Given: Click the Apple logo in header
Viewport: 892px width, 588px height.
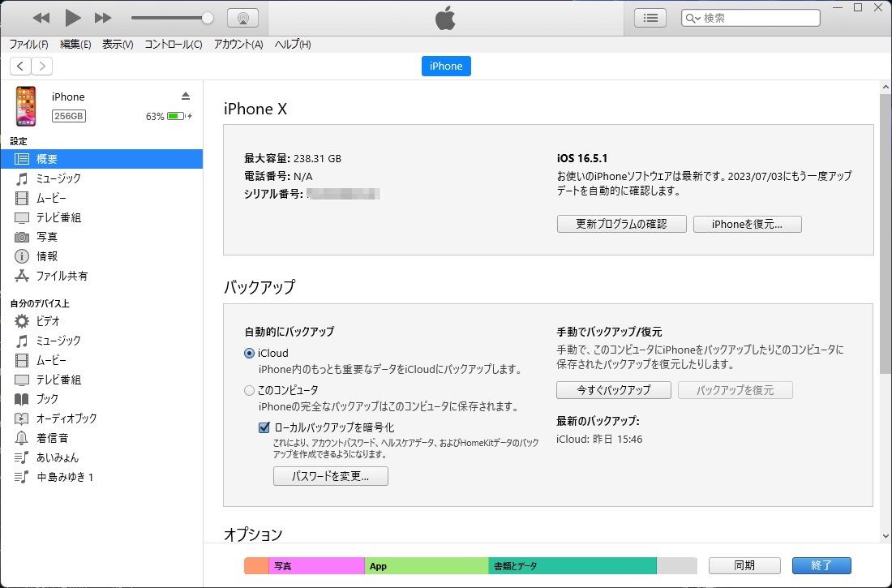Looking at the screenshot, I should click(x=445, y=19).
